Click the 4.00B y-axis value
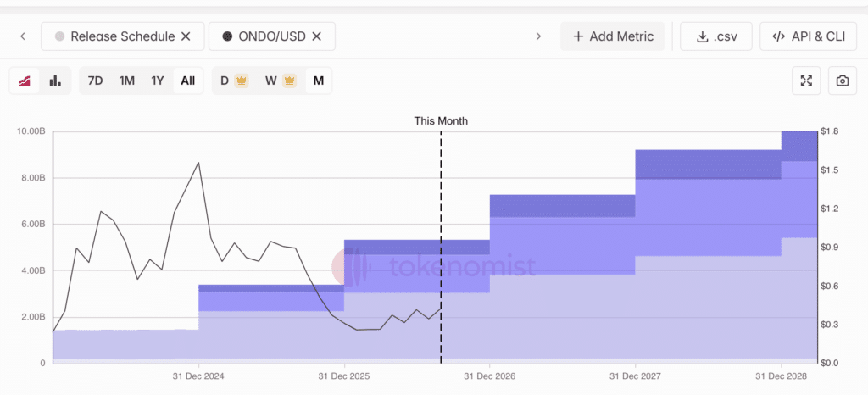Screen dimensions: 868x395 tap(34, 271)
